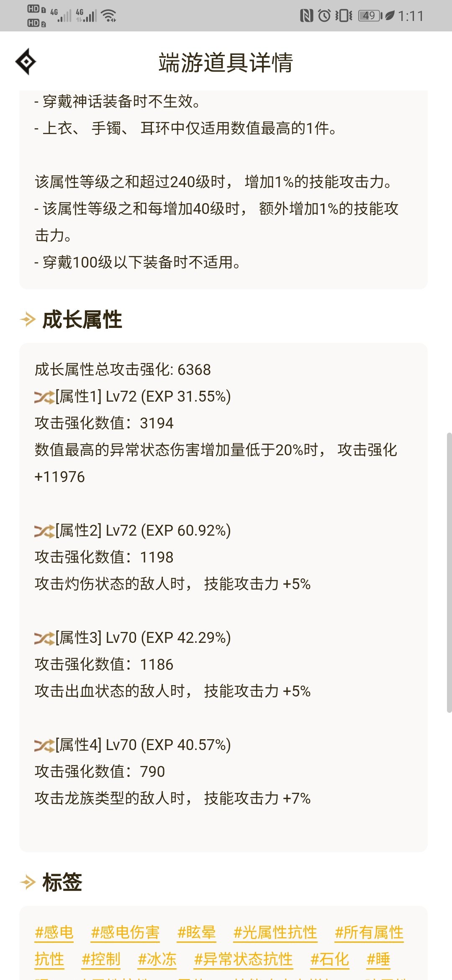This screenshot has width=452, height=980.
Task: Tap the 成长属性总攻击强化 6368 line
Action: coord(123,370)
